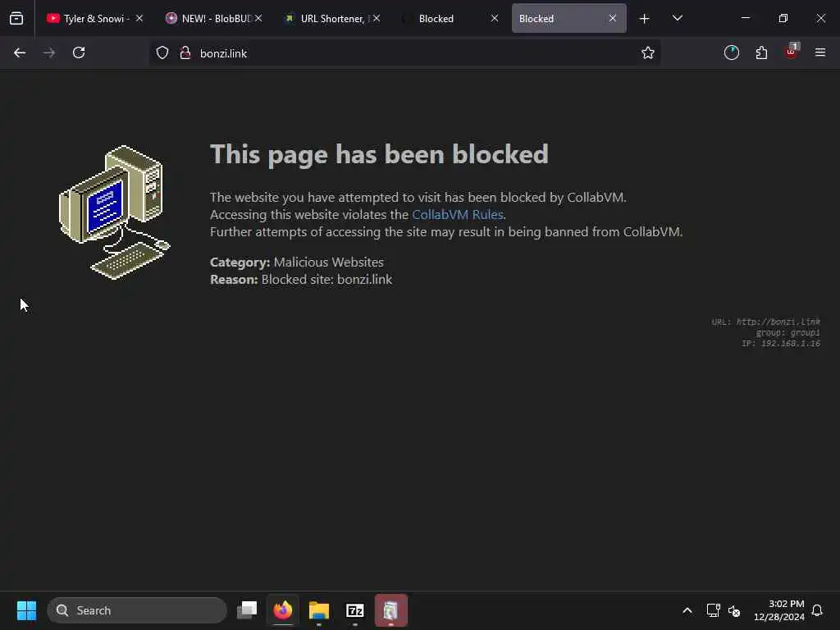
Task: Show hidden system tray icons
Action: [687, 610]
